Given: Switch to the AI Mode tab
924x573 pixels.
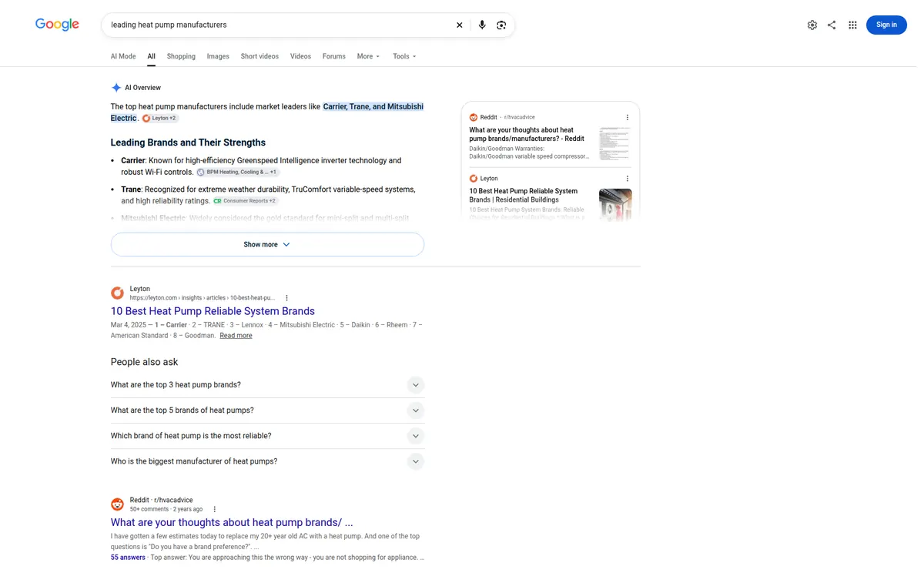Looking at the screenshot, I should coord(123,56).
